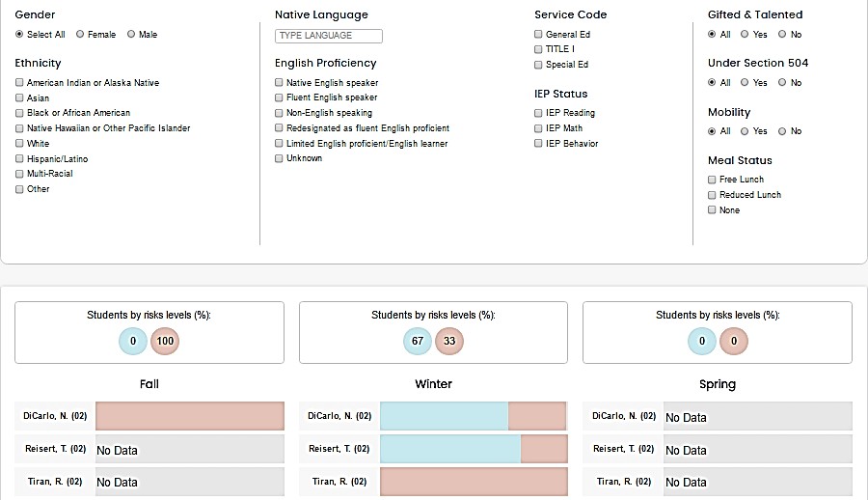868x500 pixels.
Task: Click Tiran's Winter red risk bar
Action: (473, 482)
